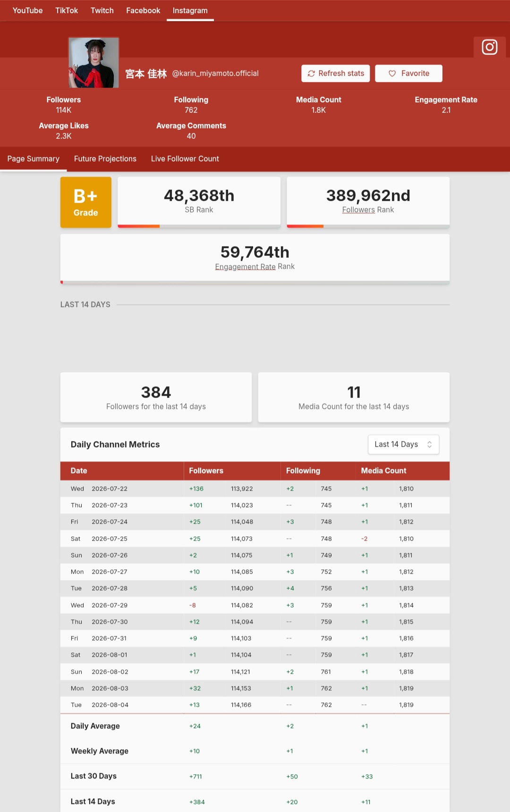Click the Followers 114K stat
This screenshot has height=812, width=510.
pos(64,105)
